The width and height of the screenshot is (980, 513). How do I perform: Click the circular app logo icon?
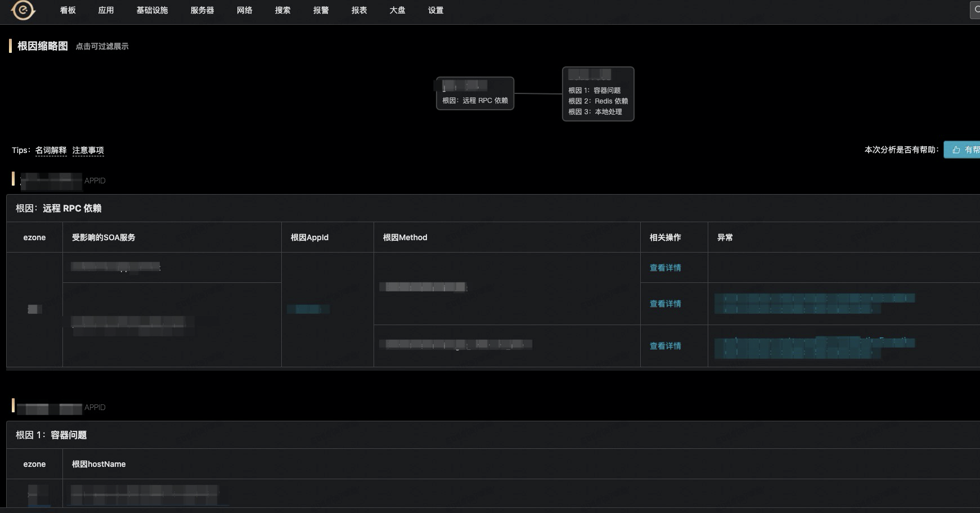(x=23, y=10)
